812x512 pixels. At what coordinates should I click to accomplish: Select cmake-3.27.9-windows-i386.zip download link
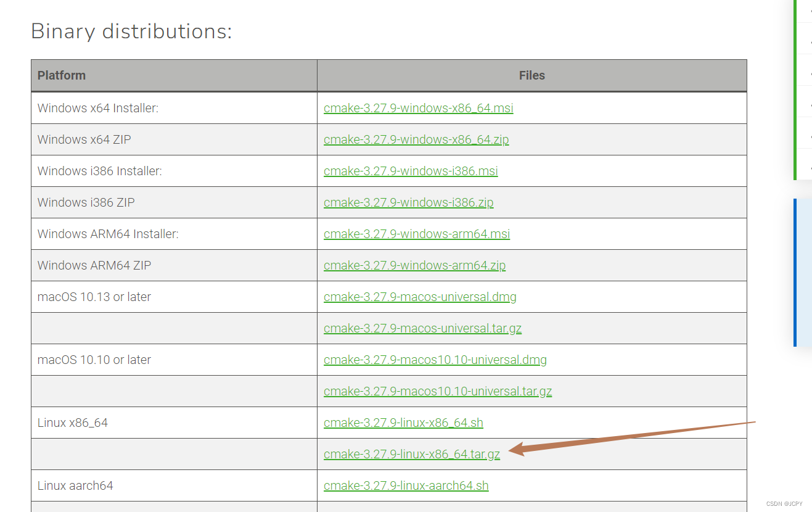coord(408,202)
